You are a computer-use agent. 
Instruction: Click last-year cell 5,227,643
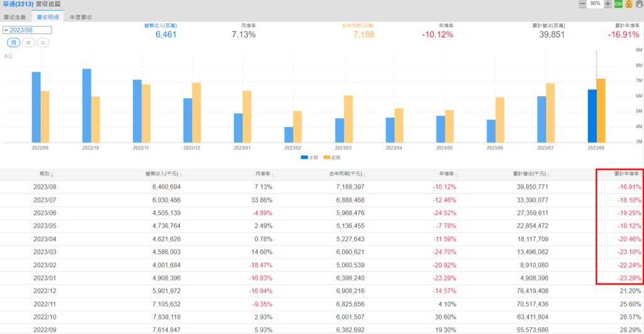[x=350, y=239]
